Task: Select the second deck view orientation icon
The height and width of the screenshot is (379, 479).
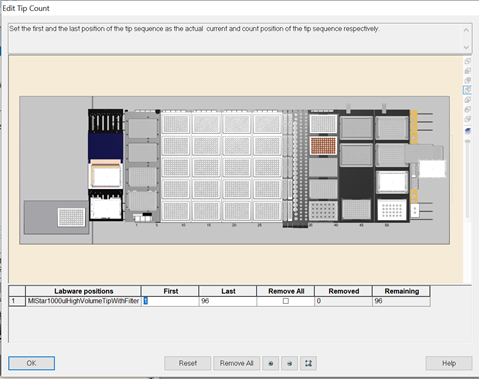Action: point(468,71)
